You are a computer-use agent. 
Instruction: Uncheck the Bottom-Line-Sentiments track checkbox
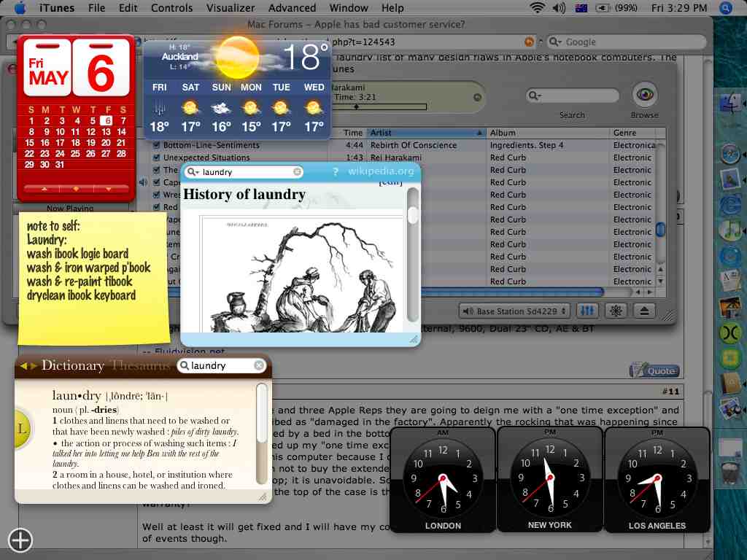156,145
